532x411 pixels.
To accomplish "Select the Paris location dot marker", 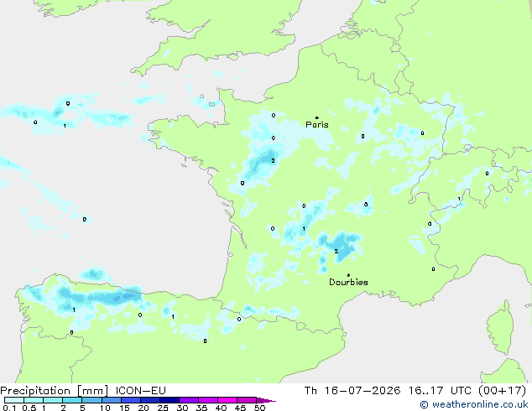I will coord(317,117).
